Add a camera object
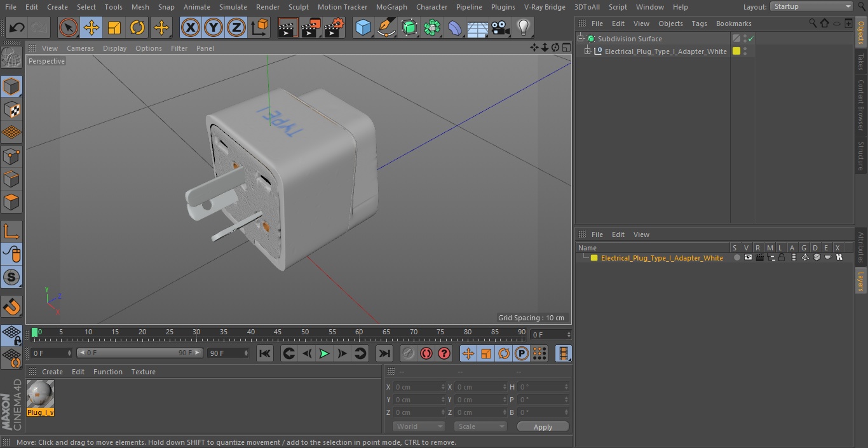Image resolution: width=868 pixels, height=448 pixels. pyautogui.click(x=501, y=27)
